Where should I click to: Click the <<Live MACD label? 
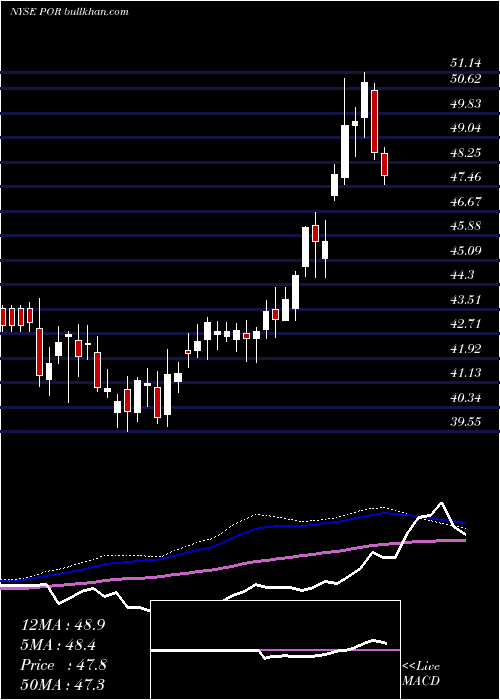point(421,673)
